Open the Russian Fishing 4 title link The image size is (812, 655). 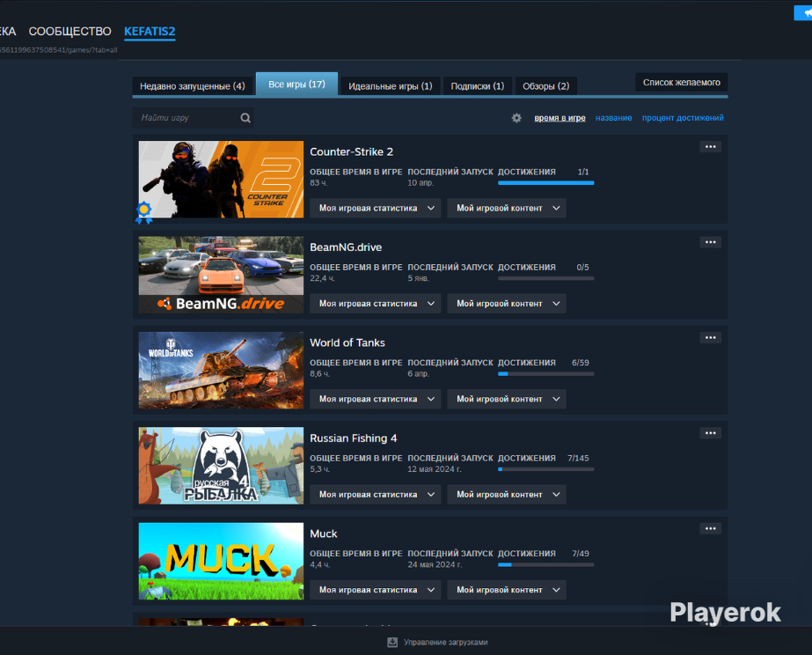click(353, 438)
